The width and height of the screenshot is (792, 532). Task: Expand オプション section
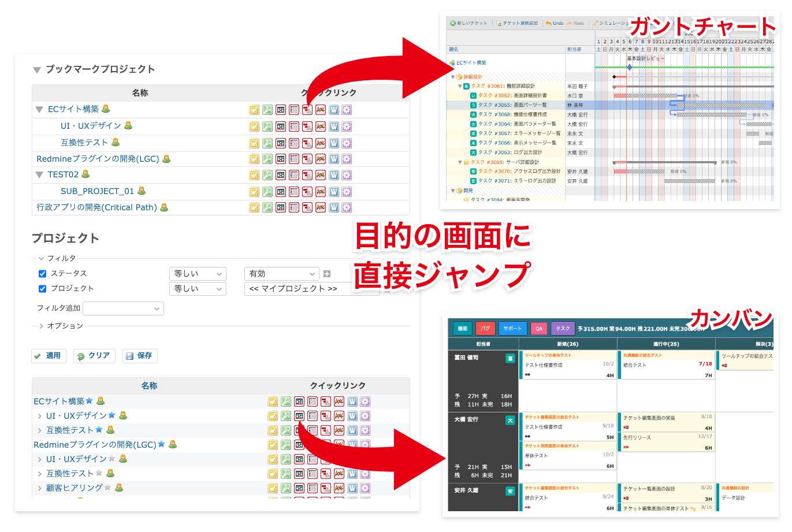pos(61,326)
